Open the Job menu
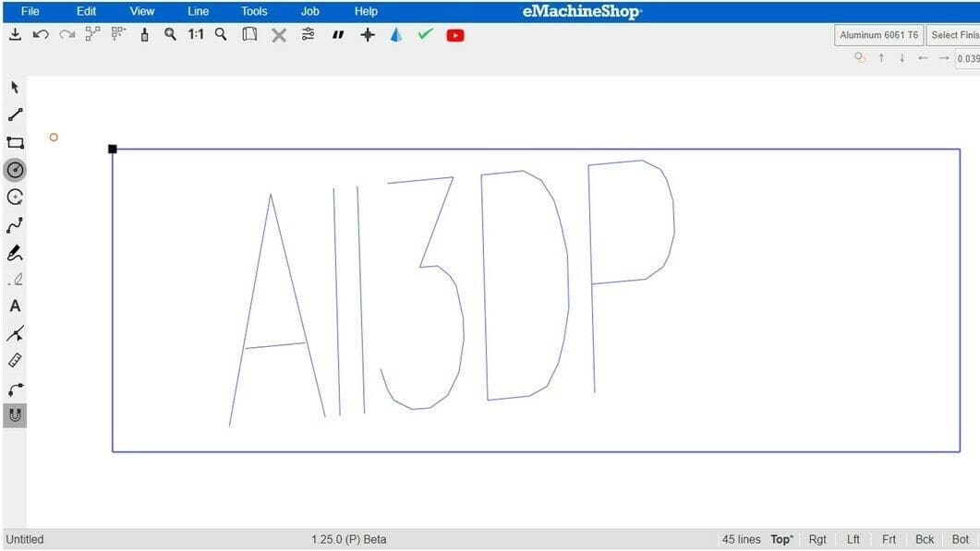Viewport: 980px width, 551px height. point(310,11)
